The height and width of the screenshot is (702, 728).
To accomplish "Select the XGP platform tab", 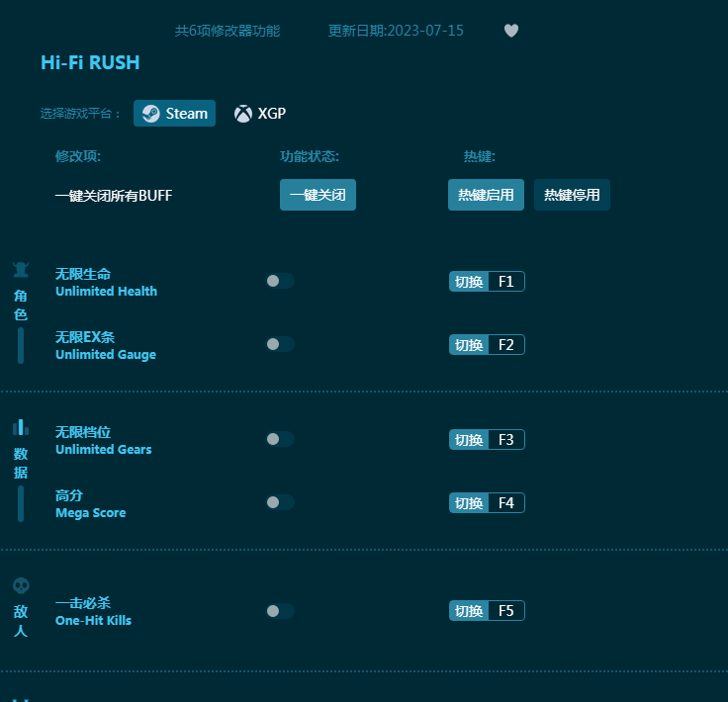I will (x=260, y=114).
